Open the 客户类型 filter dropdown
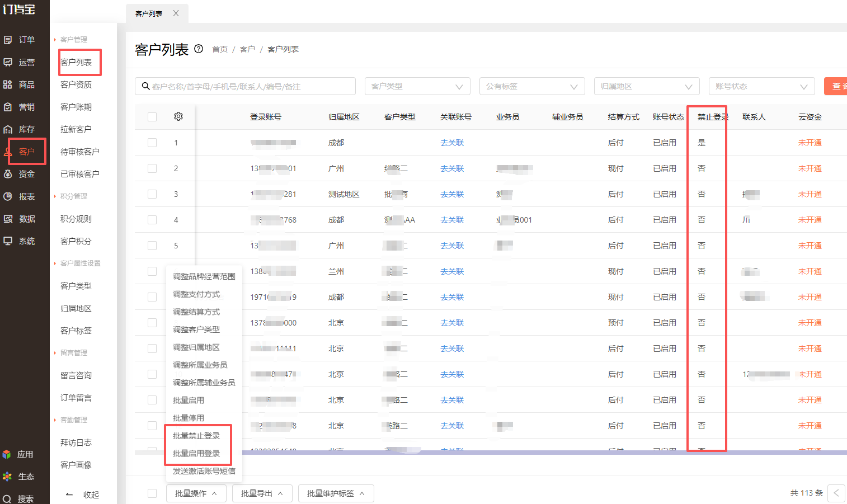Image resolution: width=847 pixels, height=504 pixels. (417, 86)
